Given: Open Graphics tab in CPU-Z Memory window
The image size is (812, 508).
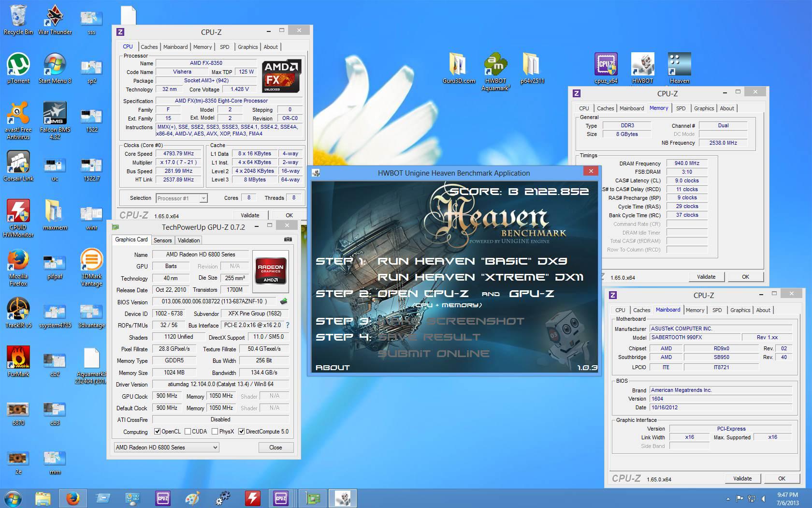Looking at the screenshot, I should [704, 108].
